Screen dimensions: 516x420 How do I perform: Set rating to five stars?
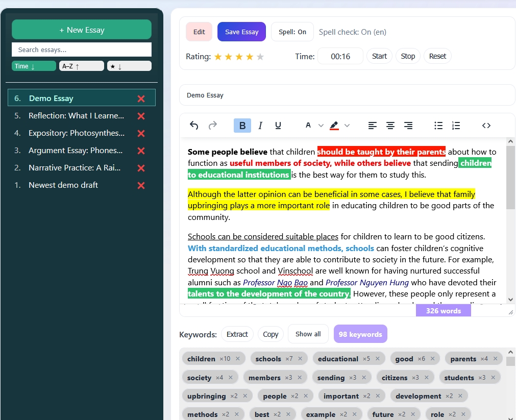[260, 57]
